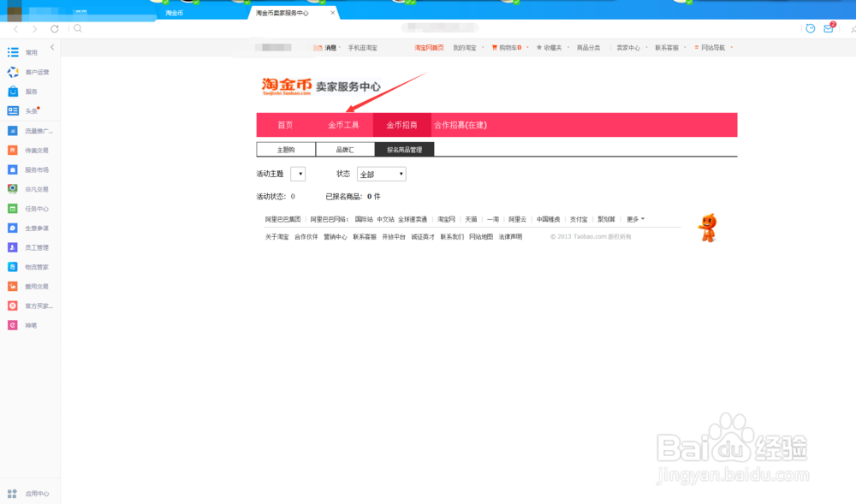Click the blurred browser address bar
This screenshot has height=504, width=856.
[440, 28]
